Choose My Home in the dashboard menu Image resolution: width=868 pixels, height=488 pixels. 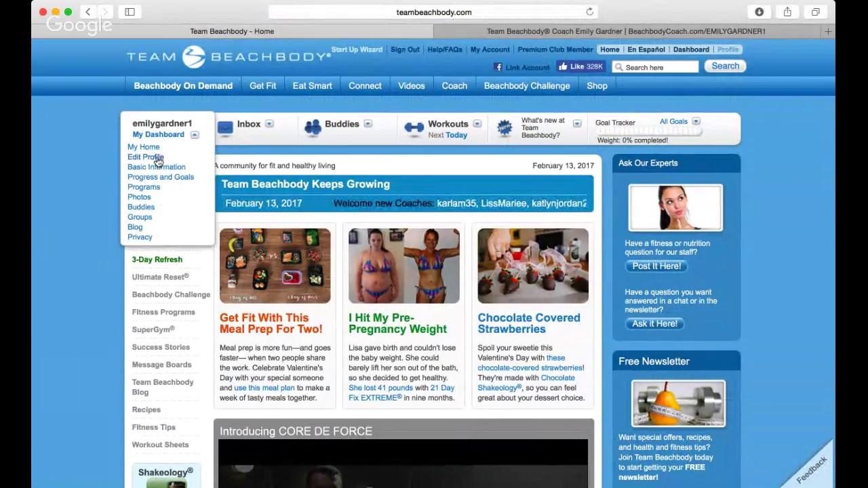[x=144, y=147]
